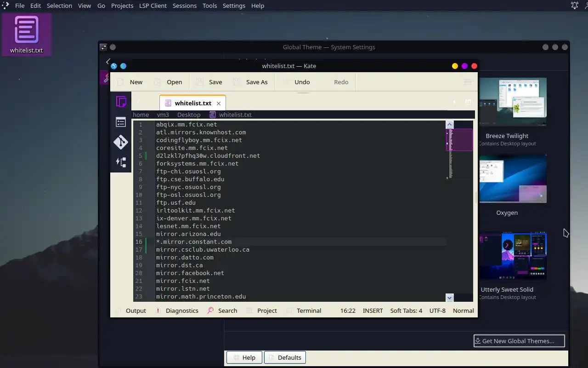588x368 pixels.
Task: Click the 16:22 cursor position indicator
Action: pos(348,310)
